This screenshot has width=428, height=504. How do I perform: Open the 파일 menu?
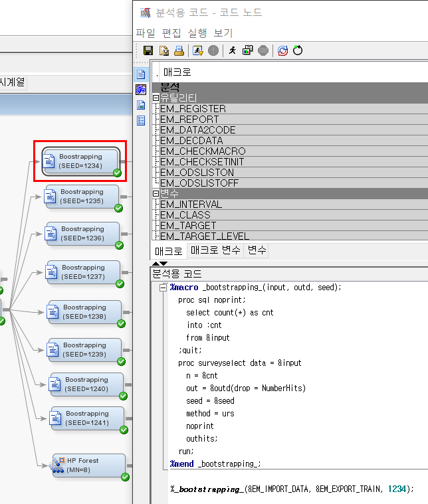pyautogui.click(x=145, y=33)
